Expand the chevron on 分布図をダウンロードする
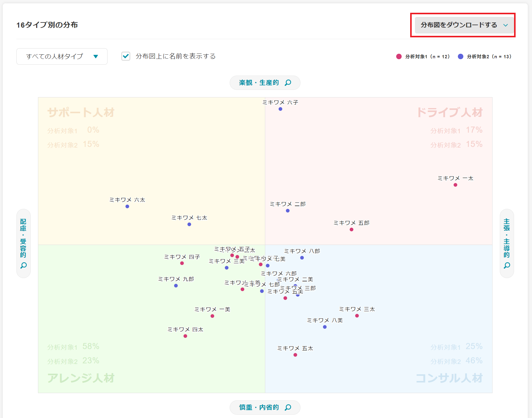The image size is (532, 418). pyautogui.click(x=506, y=25)
